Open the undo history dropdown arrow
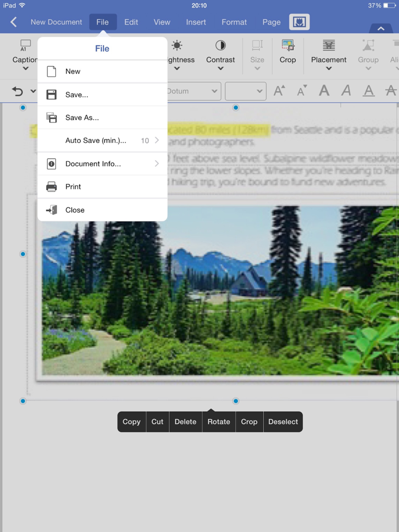 pos(33,91)
